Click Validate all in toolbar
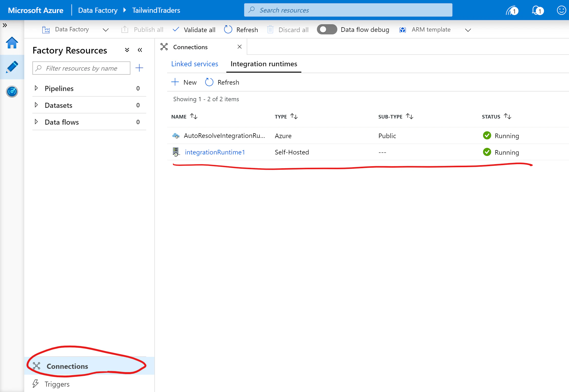This screenshot has width=569, height=392. click(x=194, y=30)
